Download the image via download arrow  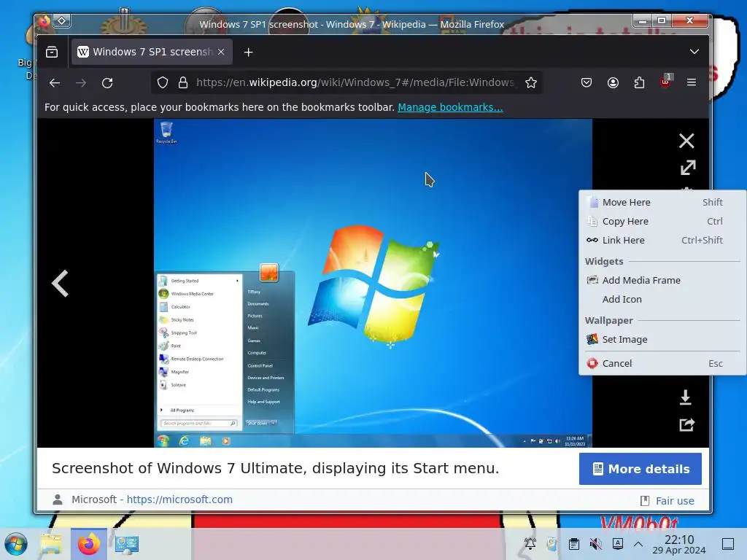point(686,397)
